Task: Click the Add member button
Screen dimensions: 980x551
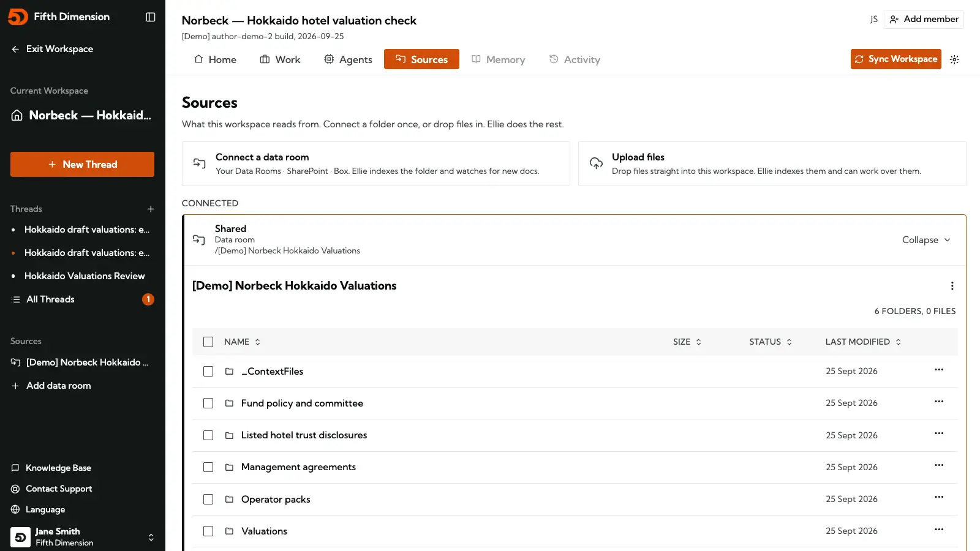Action: tap(924, 20)
